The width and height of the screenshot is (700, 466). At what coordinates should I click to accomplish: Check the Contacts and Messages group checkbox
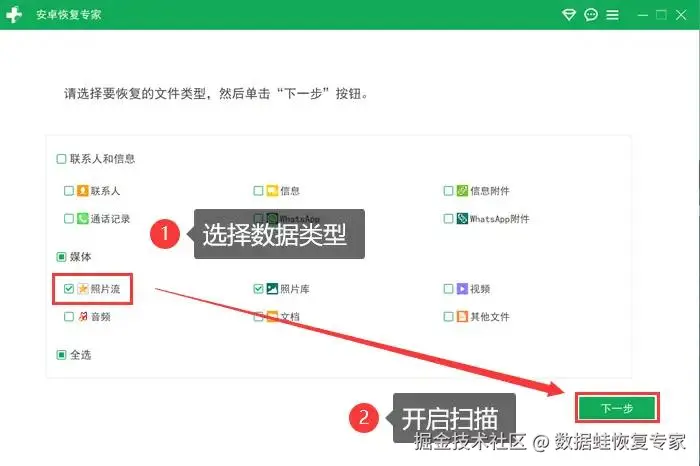pyautogui.click(x=62, y=158)
